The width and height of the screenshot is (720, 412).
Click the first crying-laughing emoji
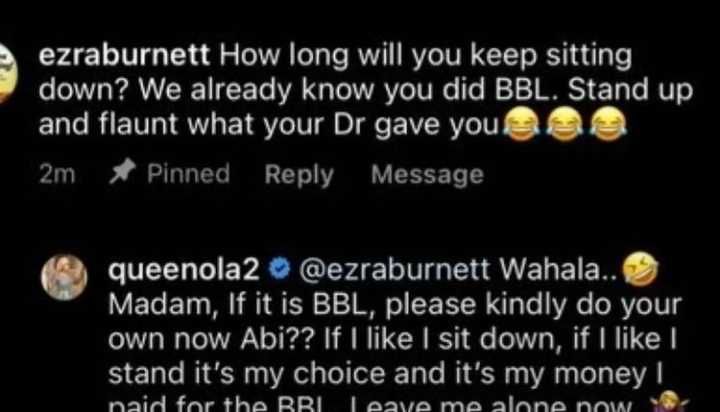(x=521, y=123)
